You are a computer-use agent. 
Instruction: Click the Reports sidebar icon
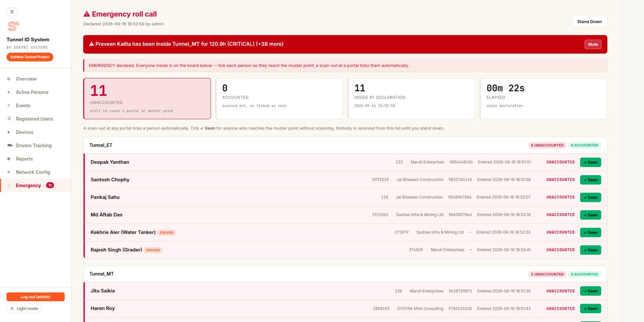[x=9, y=159]
